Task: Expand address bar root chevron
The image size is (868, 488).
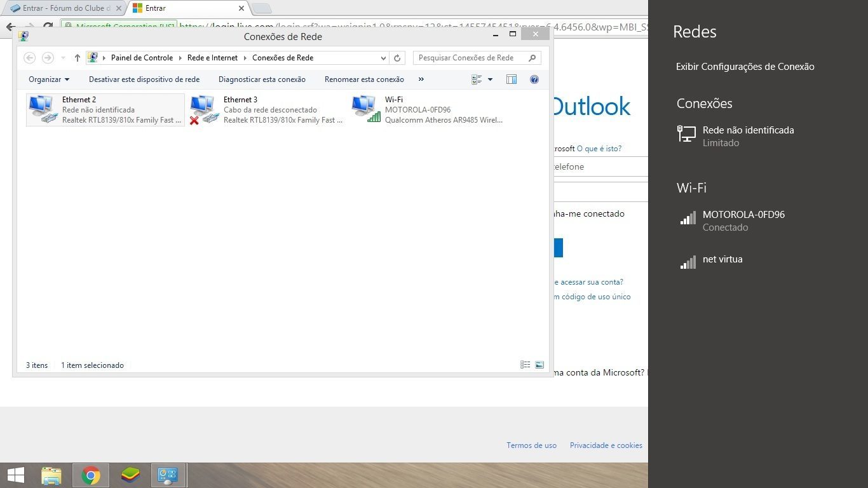Action: tap(105, 58)
